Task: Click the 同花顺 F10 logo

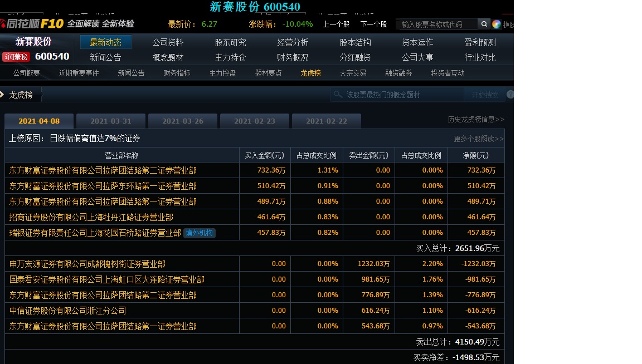Action: [33, 24]
